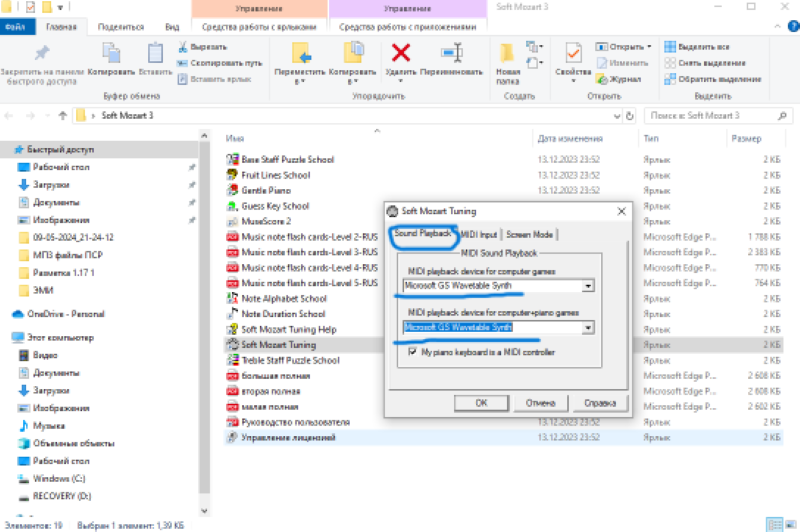Click the Журнал button in ribbon
Screen dimensions: 800x532
[x=619, y=80]
